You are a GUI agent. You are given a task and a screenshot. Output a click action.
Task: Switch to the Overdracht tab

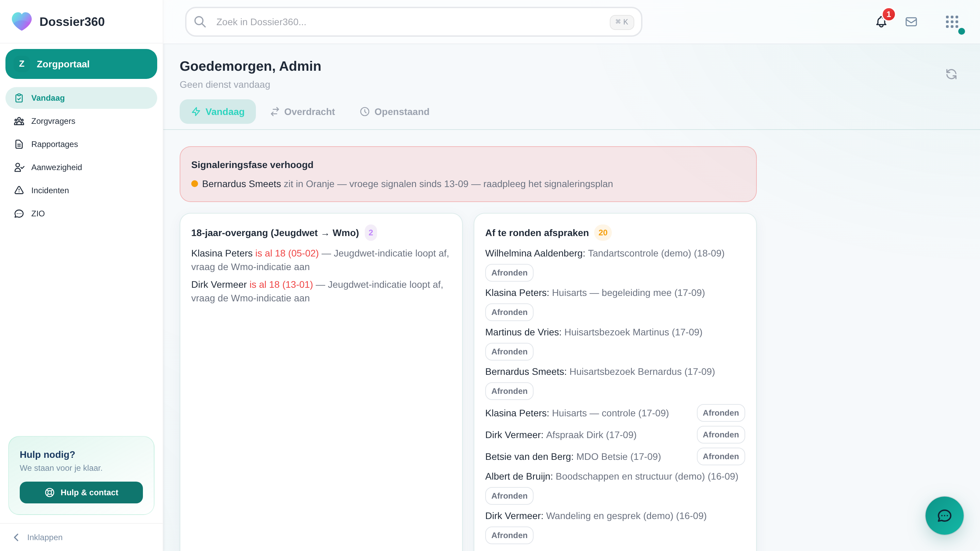[303, 112]
